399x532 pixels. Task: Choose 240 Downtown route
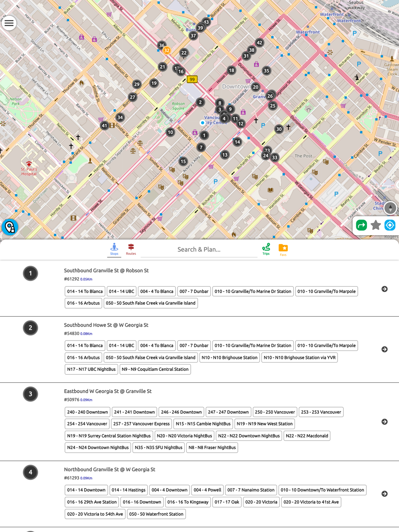click(88, 412)
